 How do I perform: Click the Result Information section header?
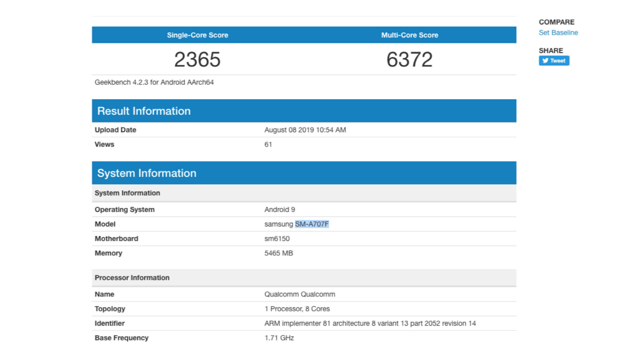(144, 111)
